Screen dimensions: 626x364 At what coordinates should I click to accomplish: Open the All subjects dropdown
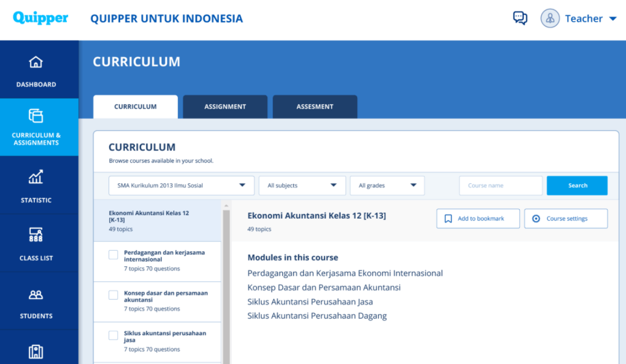coord(302,185)
